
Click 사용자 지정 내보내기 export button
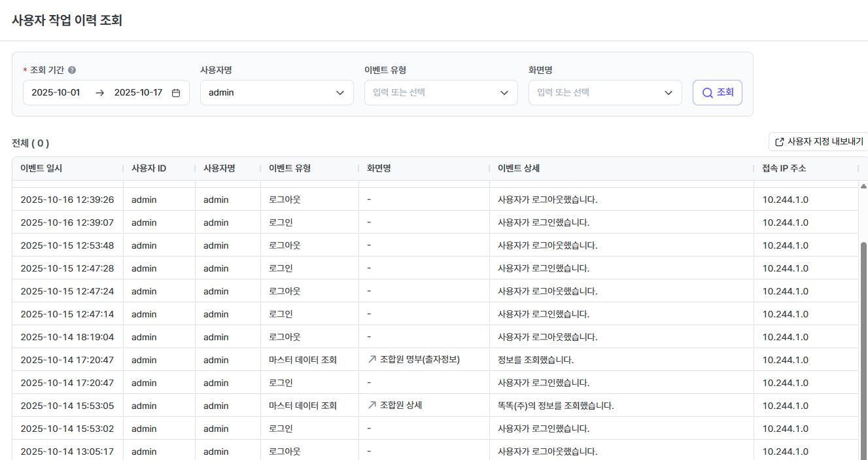pyautogui.click(x=818, y=142)
